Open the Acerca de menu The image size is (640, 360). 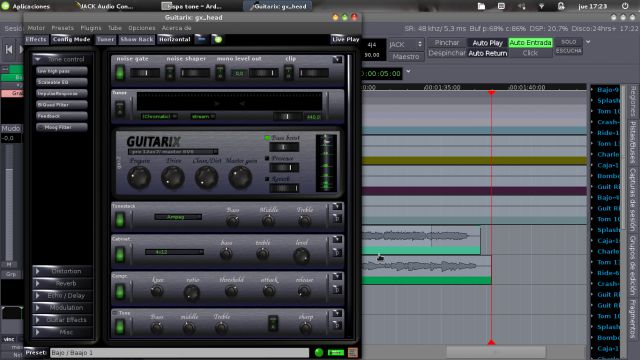pyautogui.click(x=176, y=28)
